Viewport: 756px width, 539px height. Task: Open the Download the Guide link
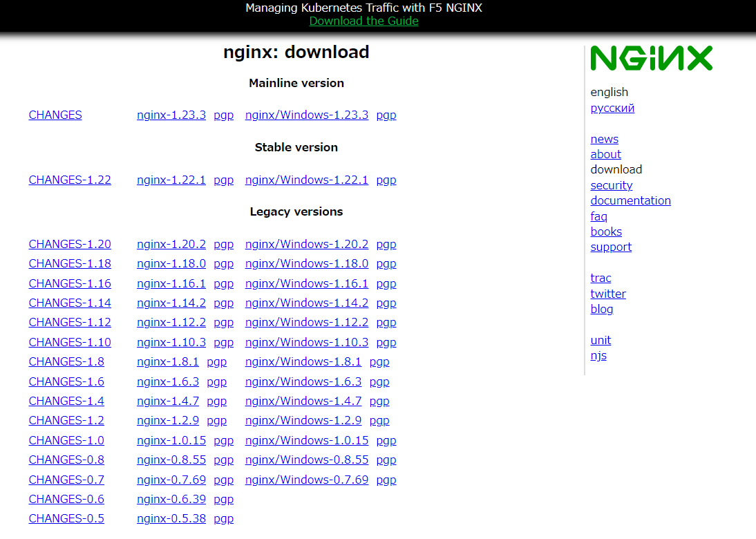(363, 21)
